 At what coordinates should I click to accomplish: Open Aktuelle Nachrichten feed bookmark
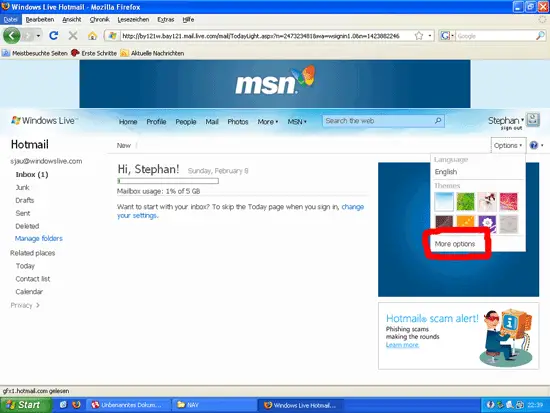point(152,53)
